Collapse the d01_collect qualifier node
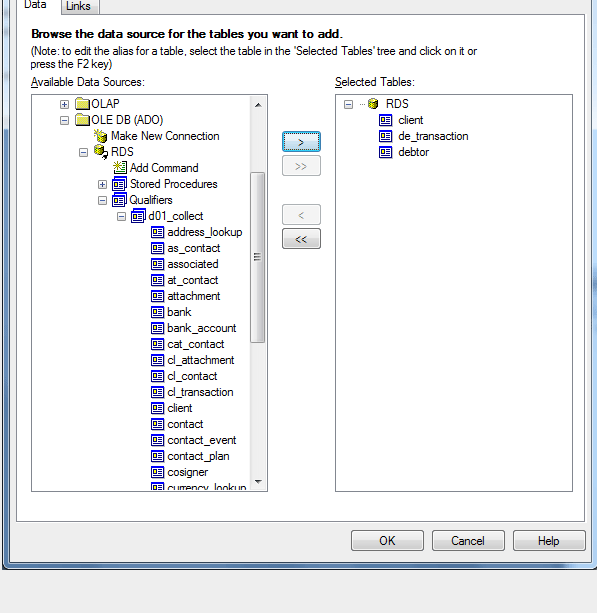The height and width of the screenshot is (613, 597). click(x=122, y=216)
